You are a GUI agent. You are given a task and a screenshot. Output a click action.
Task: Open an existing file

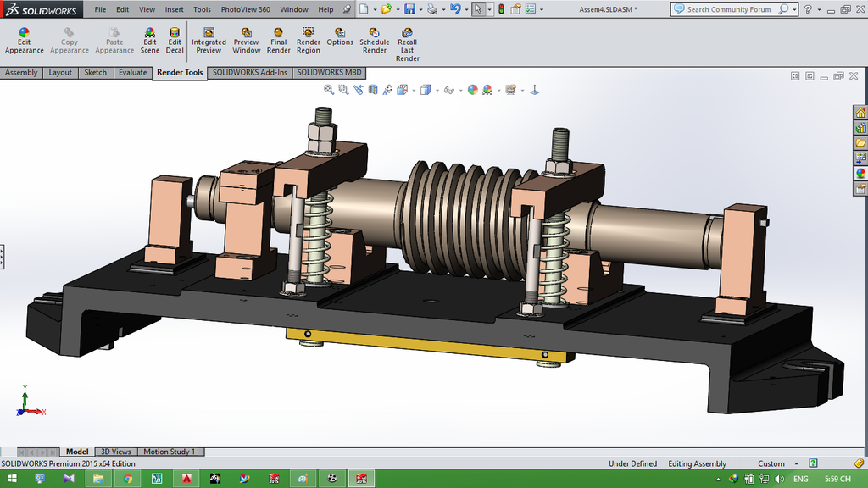coord(387,8)
